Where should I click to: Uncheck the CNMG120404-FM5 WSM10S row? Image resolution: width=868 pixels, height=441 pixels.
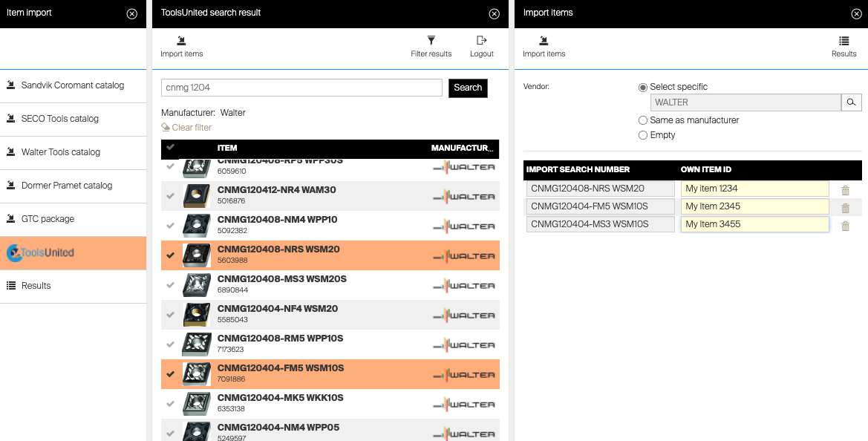171,374
